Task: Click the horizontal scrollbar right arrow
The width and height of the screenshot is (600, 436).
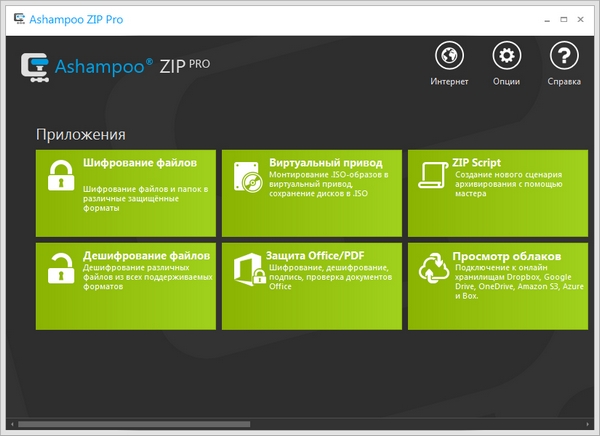Action: (x=589, y=424)
